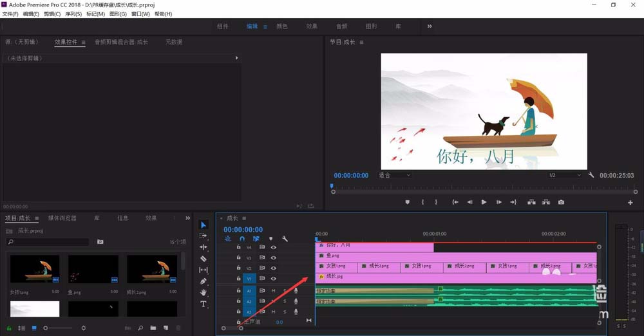Screen dimensions: 644x336
Task: Step forward one frame in program monitor
Action: tap(498, 202)
